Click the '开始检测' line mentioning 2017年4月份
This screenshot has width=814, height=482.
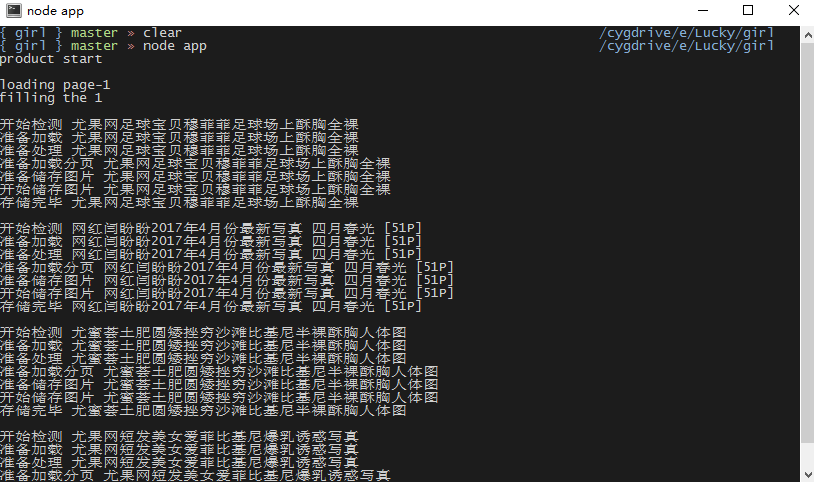coord(211,228)
